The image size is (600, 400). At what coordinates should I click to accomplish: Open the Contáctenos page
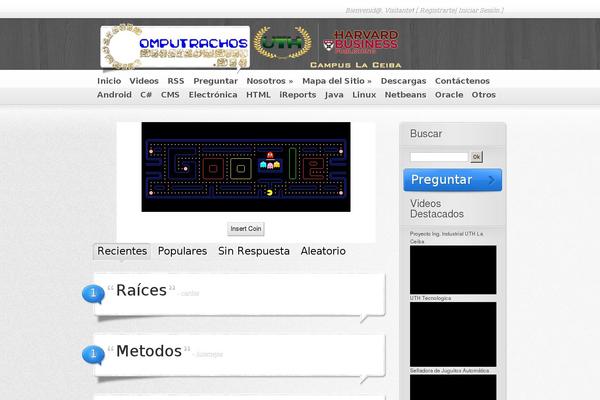tap(462, 81)
